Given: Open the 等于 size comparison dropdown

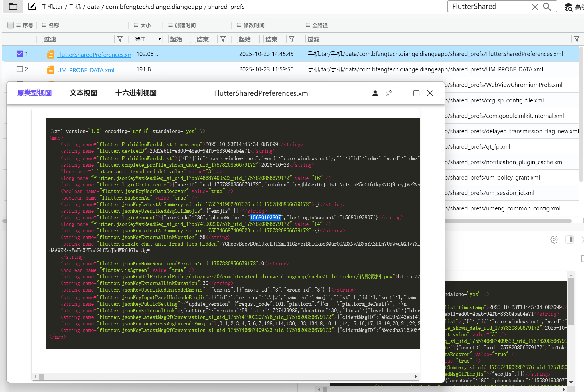Looking at the screenshot, I should point(148,39).
